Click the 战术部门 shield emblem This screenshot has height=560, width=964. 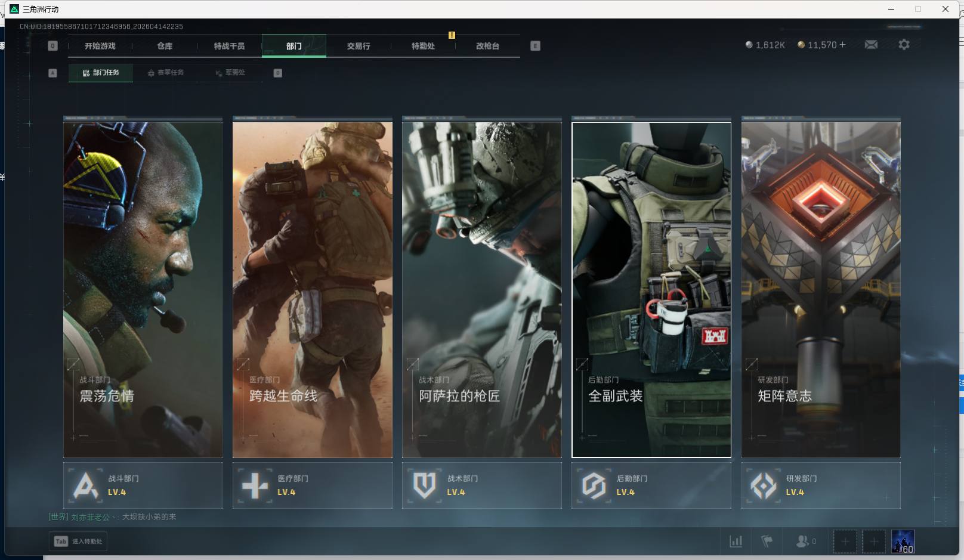coord(424,485)
